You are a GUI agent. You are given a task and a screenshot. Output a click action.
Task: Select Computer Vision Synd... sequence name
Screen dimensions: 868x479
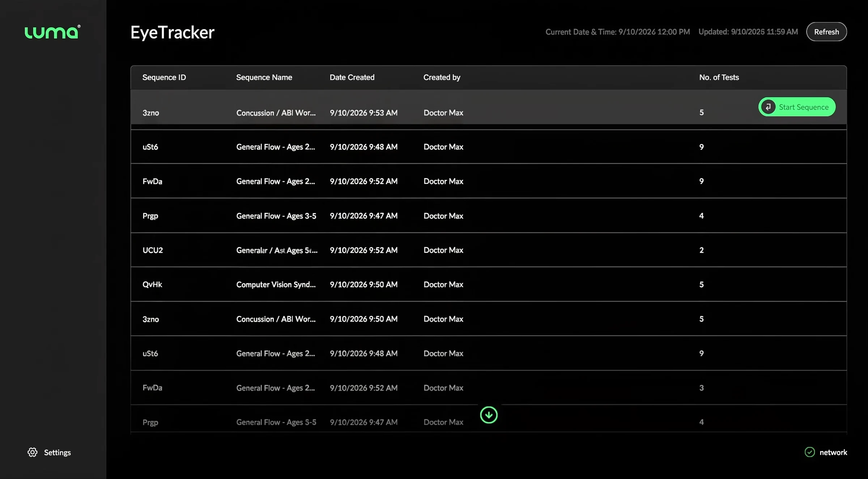(x=276, y=285)
